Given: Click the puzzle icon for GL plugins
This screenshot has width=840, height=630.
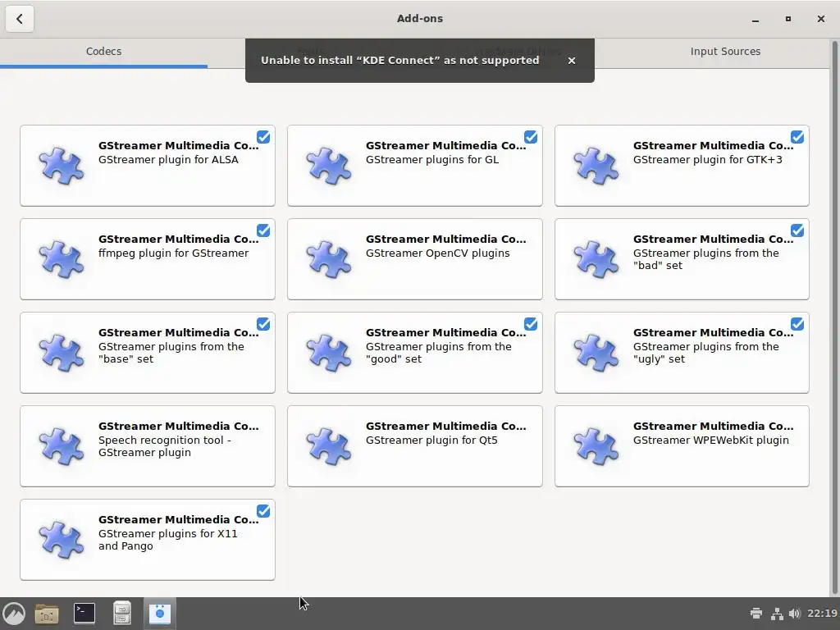Looking at the screenshot, I should pos(329,166).
